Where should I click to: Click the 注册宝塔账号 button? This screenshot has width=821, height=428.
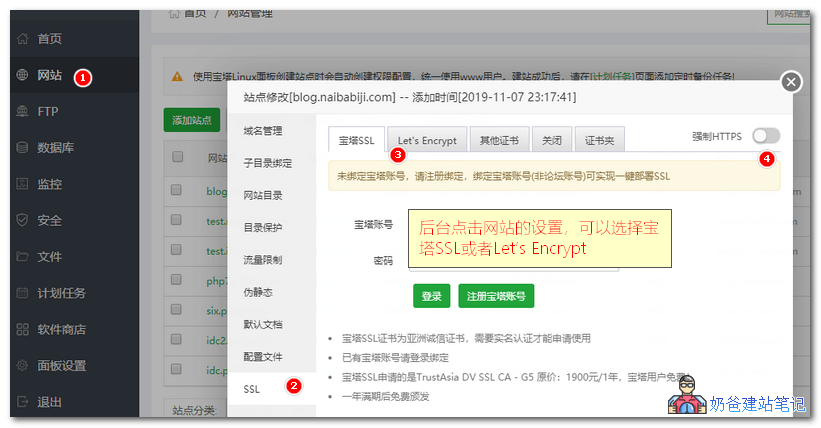pyautogui.click(x=496, y=296)
